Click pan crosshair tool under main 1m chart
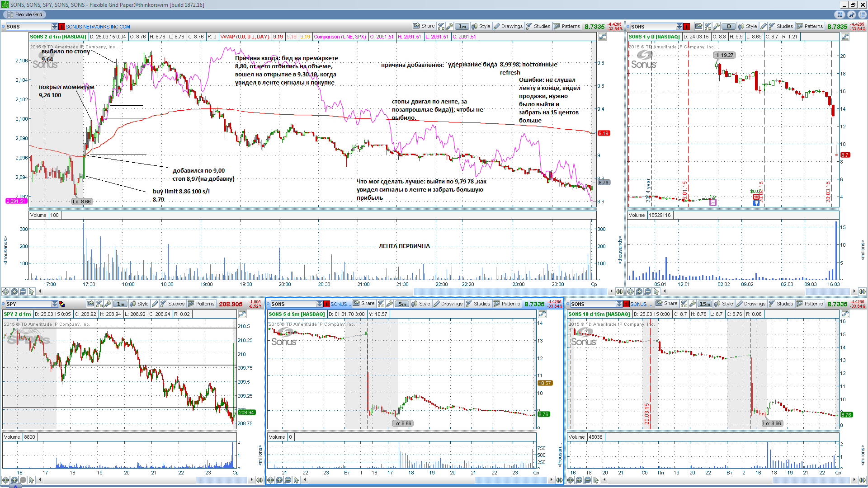 pyautogui.click(x=6, y=291)
